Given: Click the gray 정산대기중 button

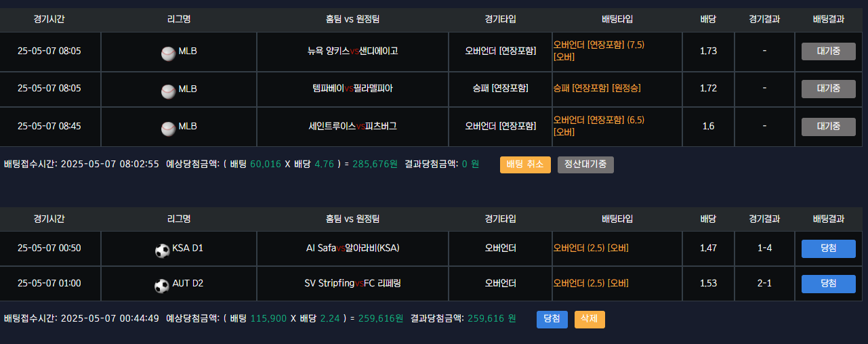Looking at the screenshot, I should click(x=585, y=165).
